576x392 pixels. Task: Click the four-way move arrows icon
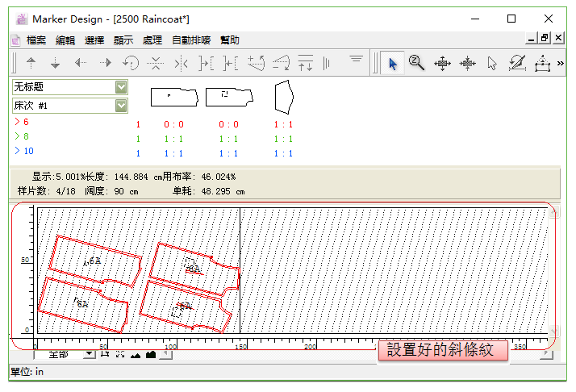click(442, 63)
